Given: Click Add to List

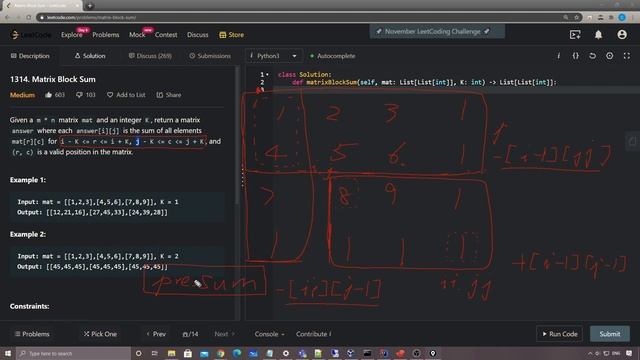Looking at the screenshot, I should click(x=126, y=95).
